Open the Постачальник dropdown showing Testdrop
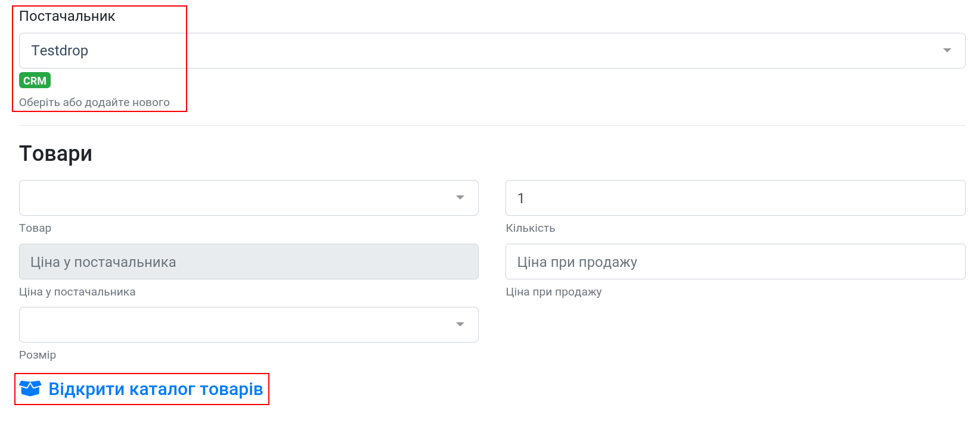This screenshot has width=980, height=423. coord(492,51)
